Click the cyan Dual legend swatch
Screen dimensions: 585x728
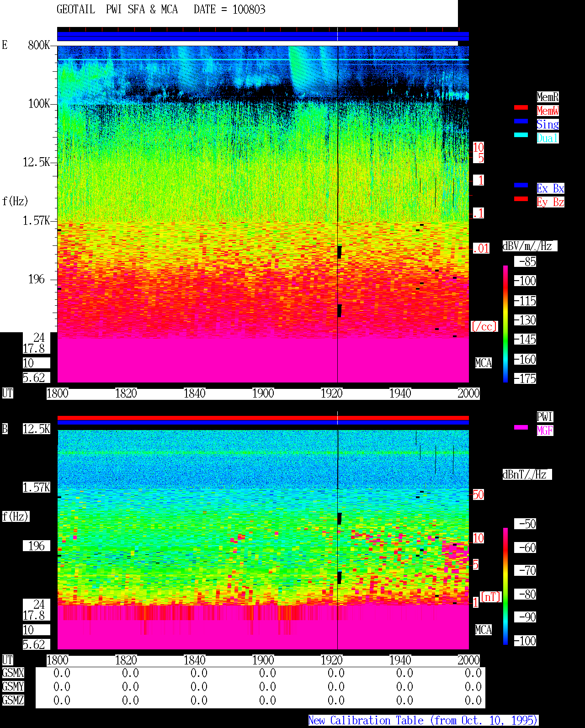pos(521,135)
